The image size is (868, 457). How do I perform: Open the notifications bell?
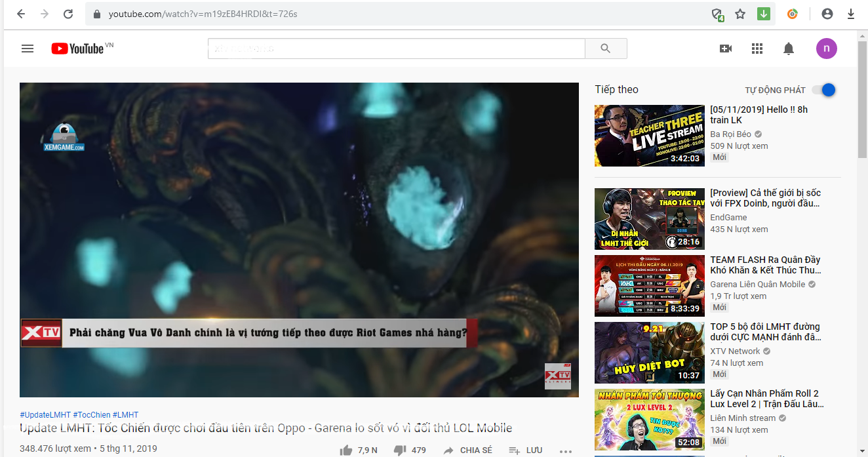click(789, 49)
